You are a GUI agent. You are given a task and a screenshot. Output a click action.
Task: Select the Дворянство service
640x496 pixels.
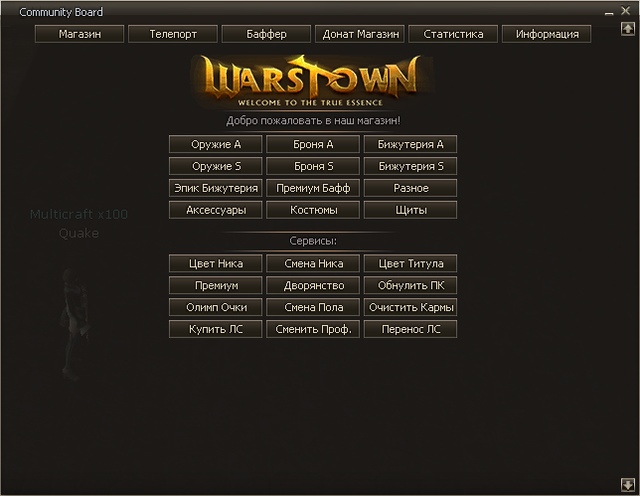313,285
